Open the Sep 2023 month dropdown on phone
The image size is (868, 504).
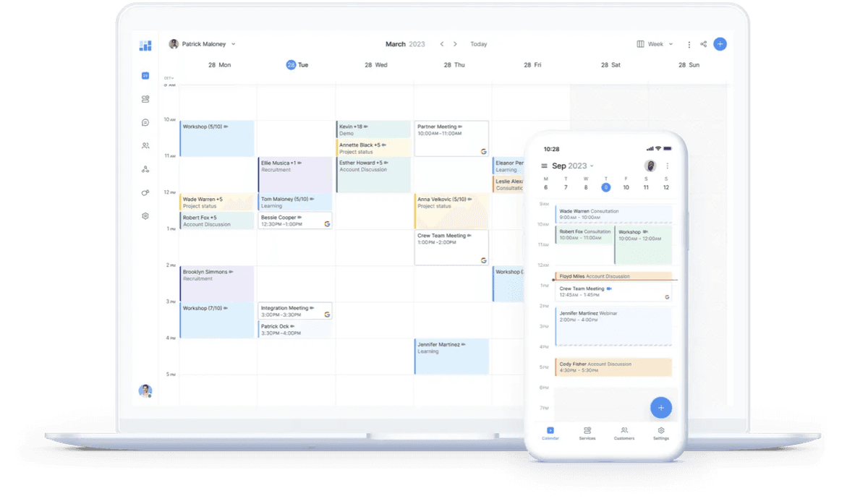point(573,166)
